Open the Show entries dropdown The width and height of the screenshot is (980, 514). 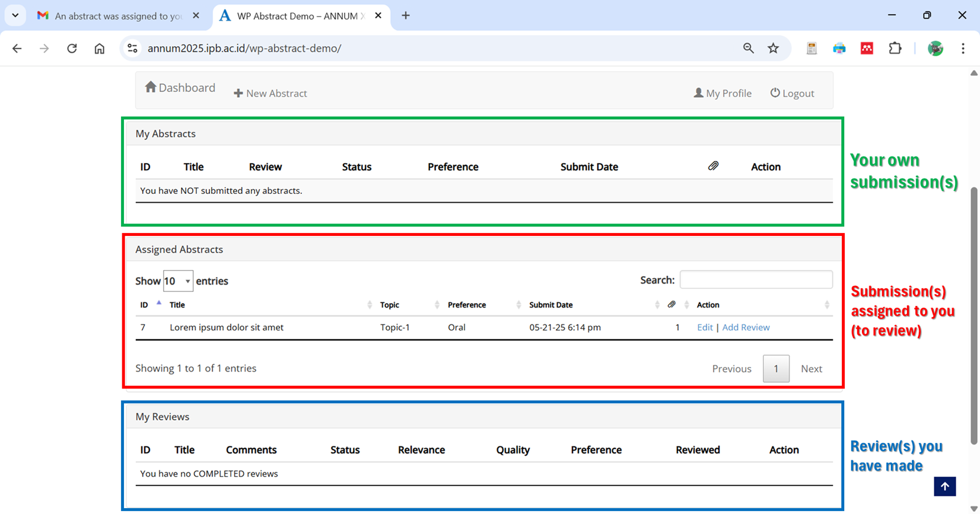pyautogui.click(x=178, y=281)
